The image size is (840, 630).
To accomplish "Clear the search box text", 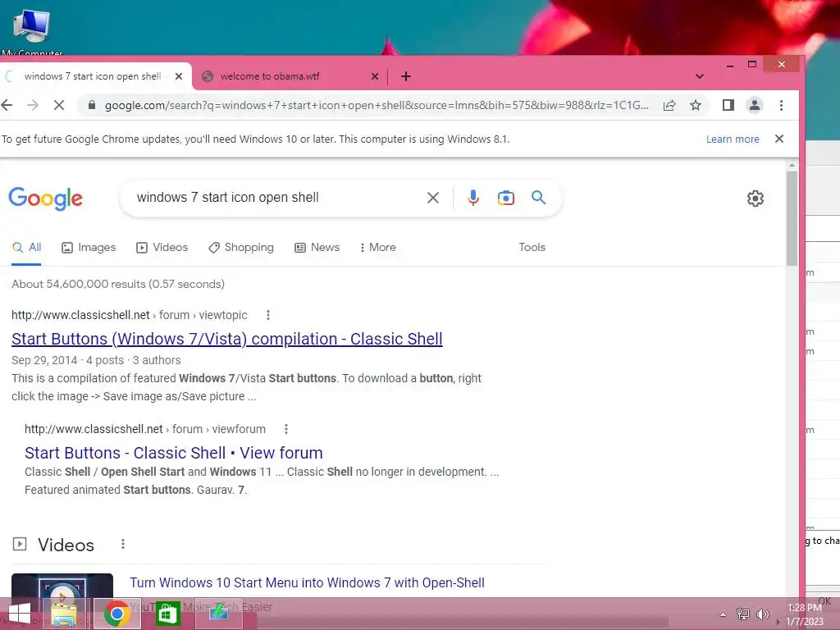I will (x=433, y=198).
